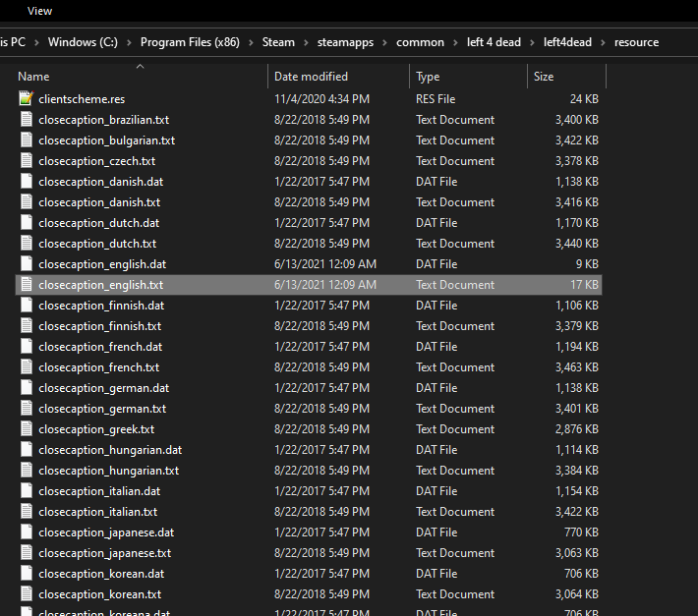Select closecaption_hungarian.dat file icon

(27, 450)
